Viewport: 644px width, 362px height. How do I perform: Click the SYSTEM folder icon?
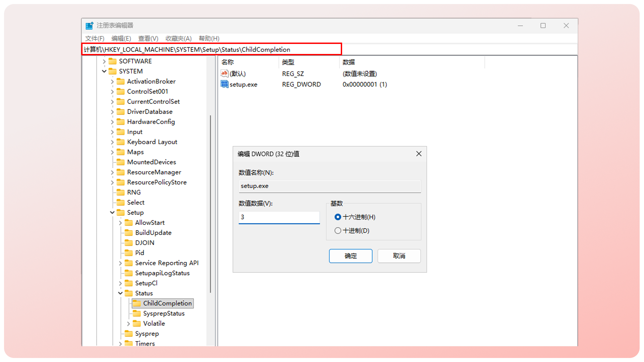pos(113,71)
